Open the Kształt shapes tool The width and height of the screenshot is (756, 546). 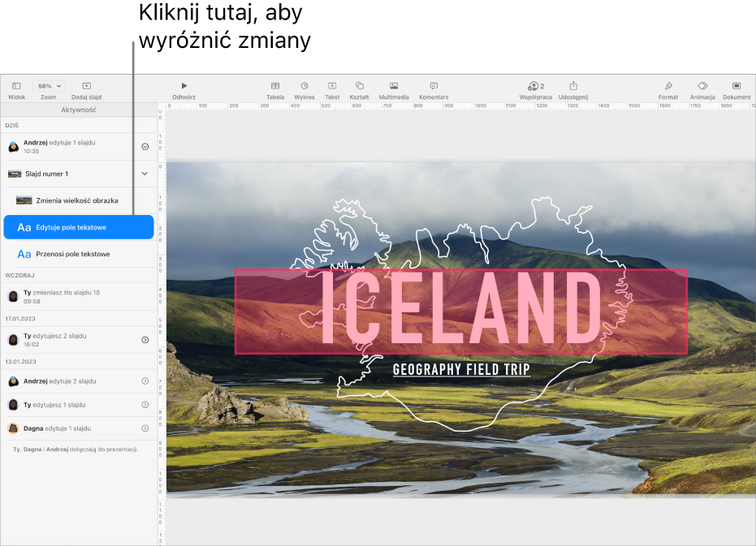[x=359, y=86]
